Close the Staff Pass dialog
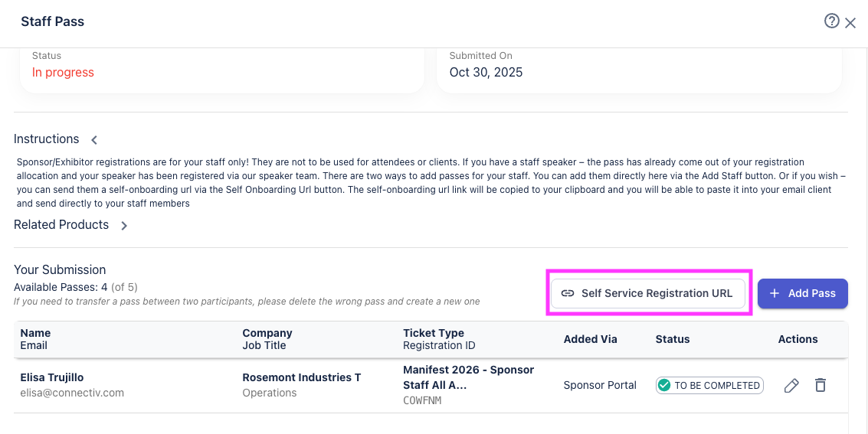The width and height of the screenshot is (868, 434). (x=850, y=23)
